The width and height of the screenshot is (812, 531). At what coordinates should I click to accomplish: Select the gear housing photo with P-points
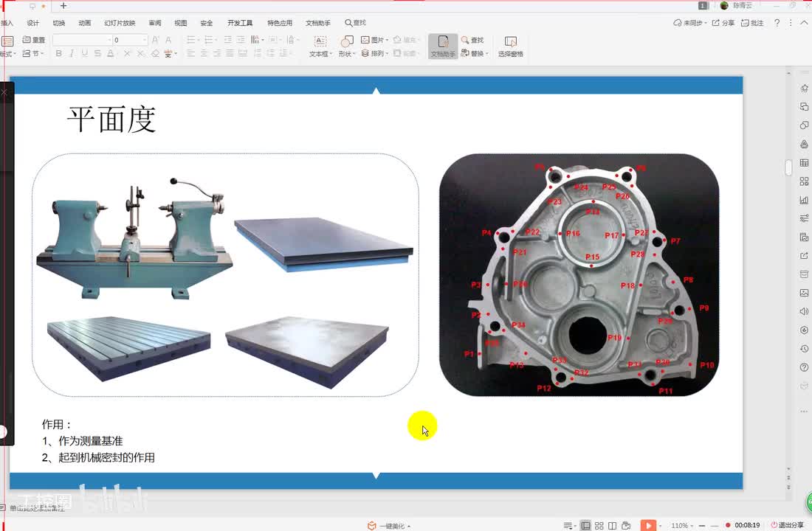tap(579, 275)
